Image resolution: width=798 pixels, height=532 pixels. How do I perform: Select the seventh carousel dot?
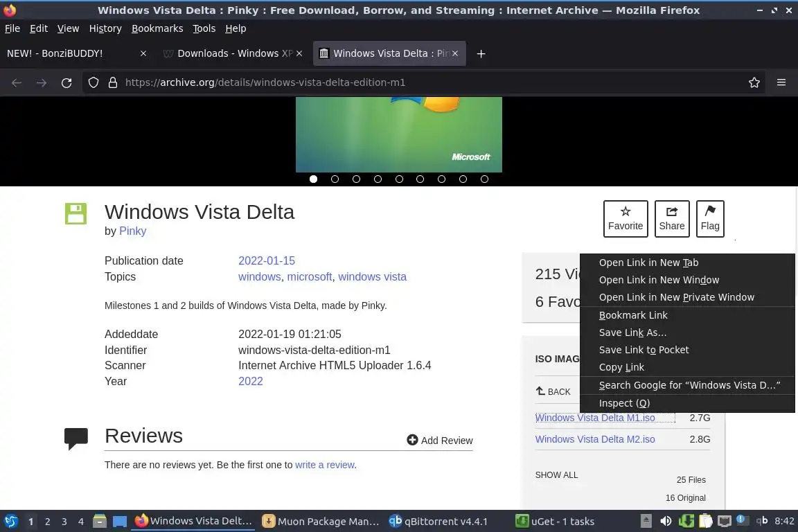point(441,179)
